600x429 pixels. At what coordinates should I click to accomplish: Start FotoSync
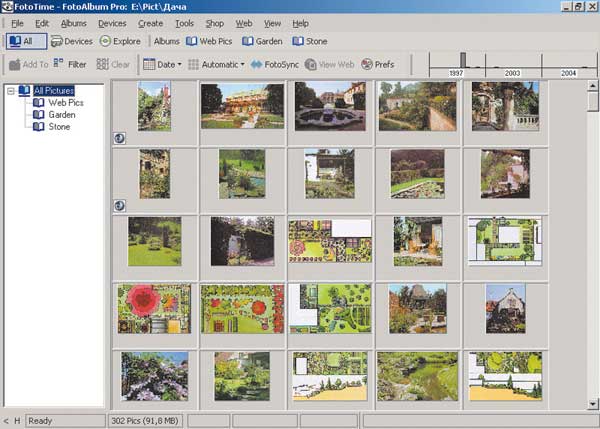[274, 64]
